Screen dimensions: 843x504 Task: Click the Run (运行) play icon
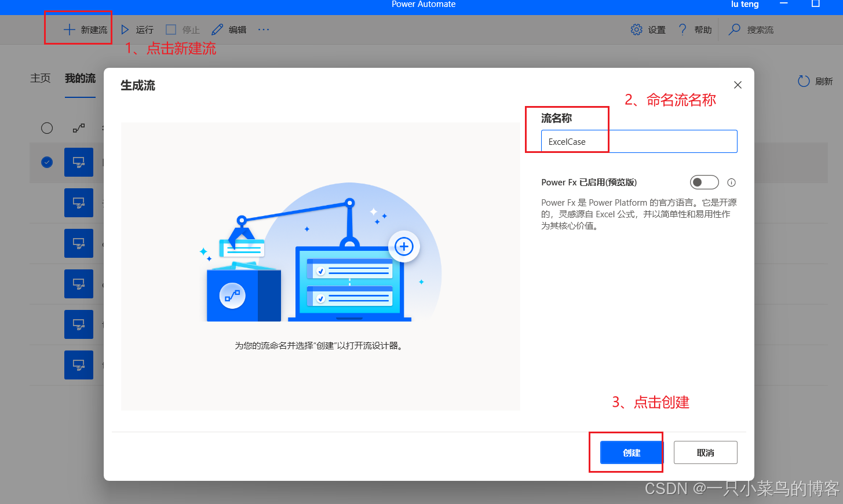(x=125, y=30)
